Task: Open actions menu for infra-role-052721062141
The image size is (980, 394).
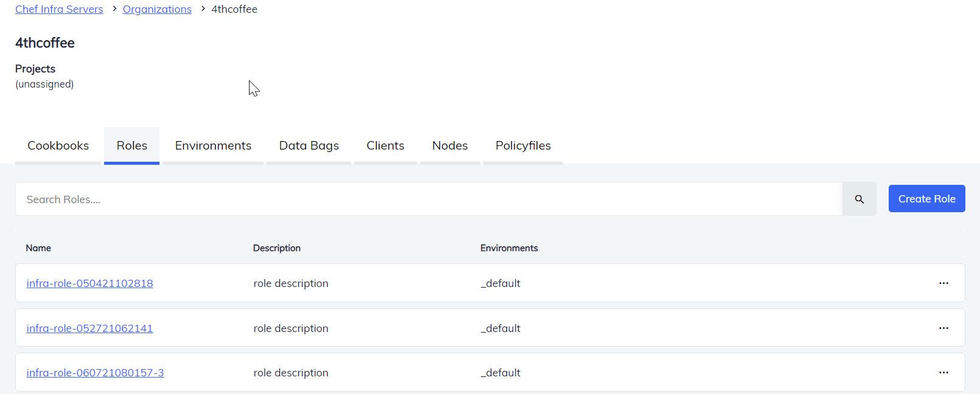Action: pos(943,328)
